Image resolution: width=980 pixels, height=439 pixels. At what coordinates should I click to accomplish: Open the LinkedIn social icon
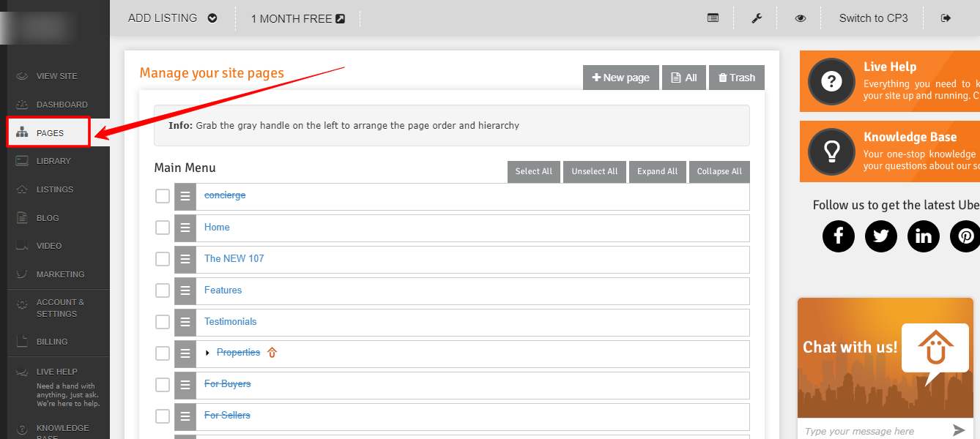click(924, 236)
